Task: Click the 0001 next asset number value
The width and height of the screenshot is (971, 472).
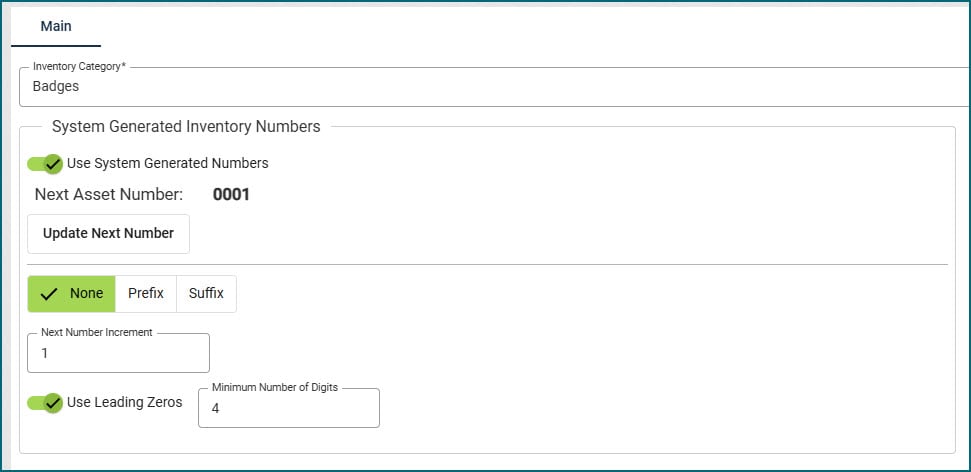Action: [x=231, y=195]
